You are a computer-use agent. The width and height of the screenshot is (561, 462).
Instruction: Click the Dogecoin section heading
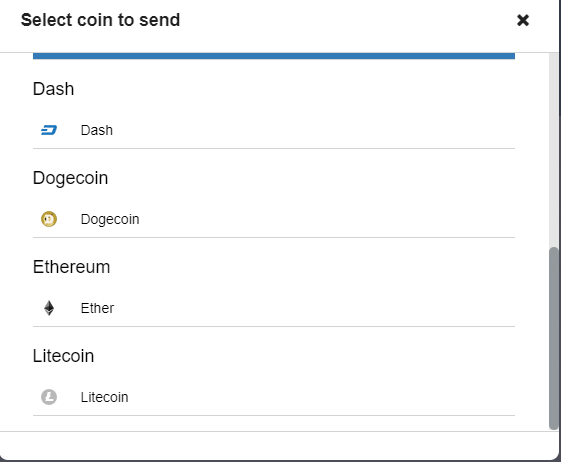70,178
